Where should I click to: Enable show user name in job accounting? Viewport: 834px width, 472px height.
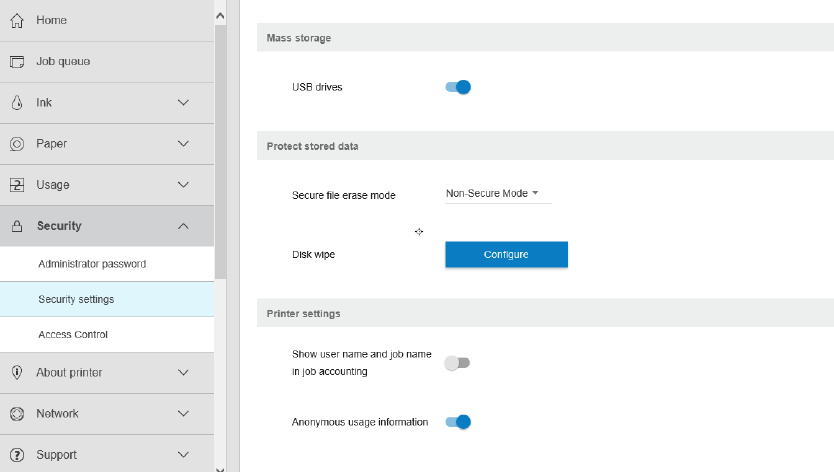(457, 363)
